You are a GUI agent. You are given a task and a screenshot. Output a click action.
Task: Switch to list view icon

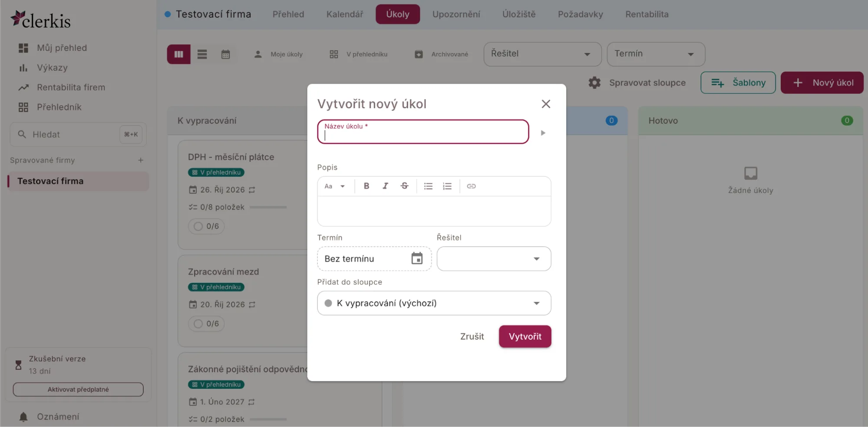click(202, 54)
